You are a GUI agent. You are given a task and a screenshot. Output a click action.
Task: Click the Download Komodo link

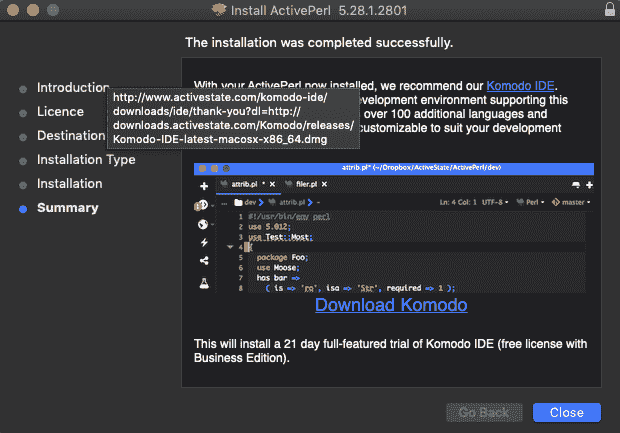pyautogui.click(x=391, y=305)
